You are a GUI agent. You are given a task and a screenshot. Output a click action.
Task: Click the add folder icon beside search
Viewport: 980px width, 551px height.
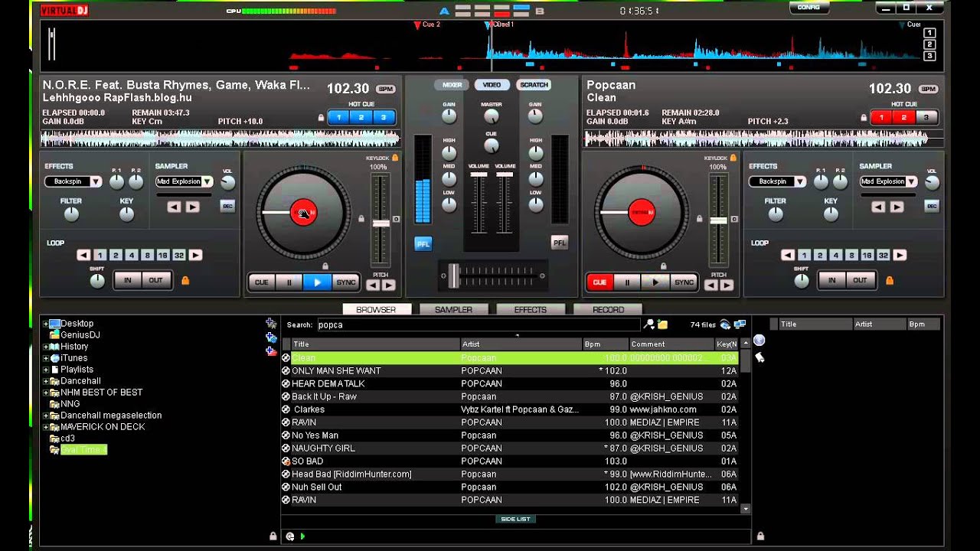(x=661, y=324)
